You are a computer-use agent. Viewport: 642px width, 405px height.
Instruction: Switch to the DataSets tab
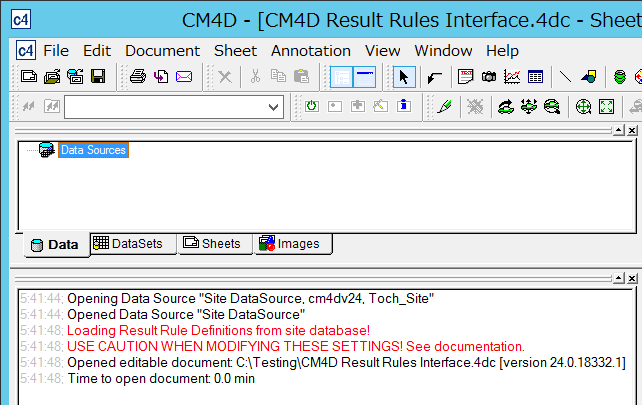pos(132,243)
